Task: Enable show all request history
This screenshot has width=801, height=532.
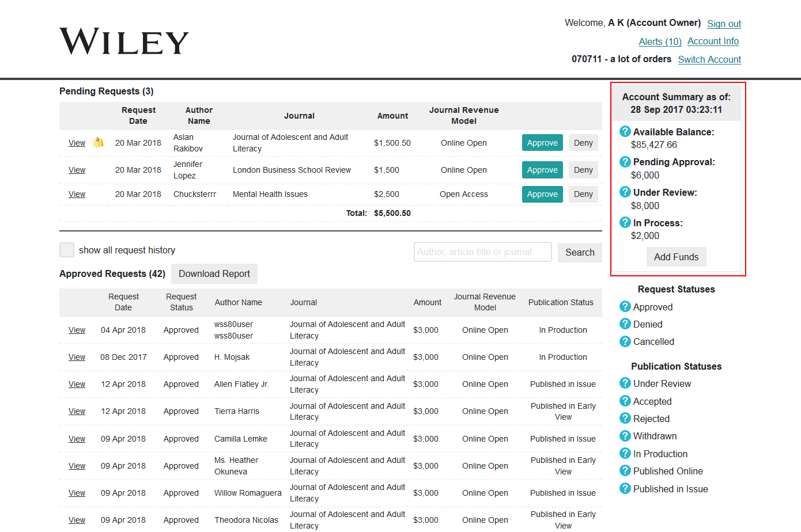Action: coord(66,250)
